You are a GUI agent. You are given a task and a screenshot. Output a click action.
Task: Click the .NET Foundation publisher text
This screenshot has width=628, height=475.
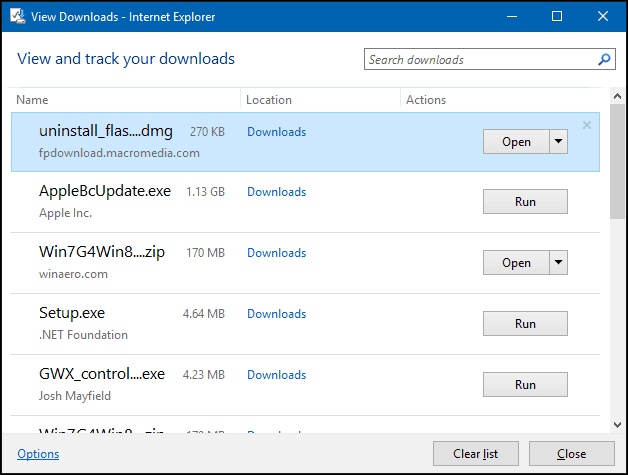83,334
